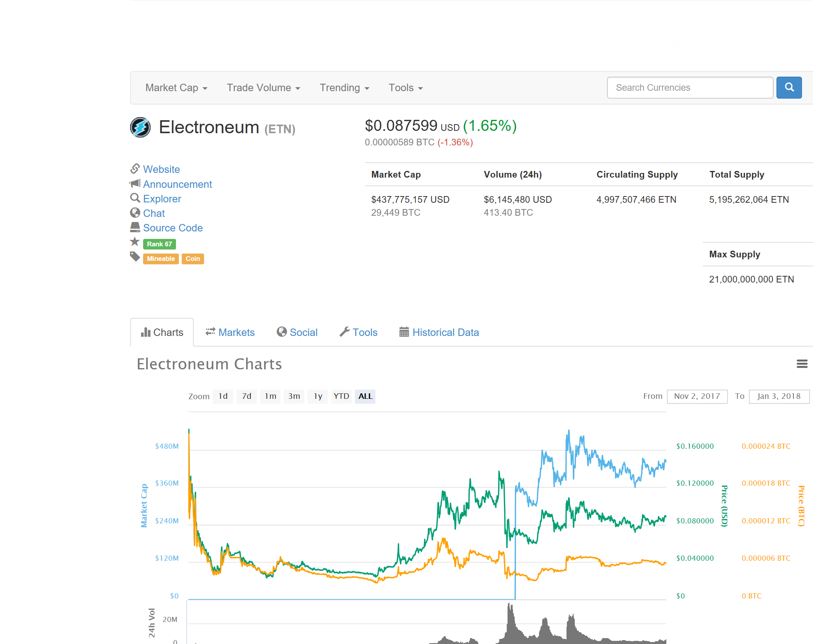This screenshot has height=644, width=813.
Task: Click the megaphone icon beside Announcement
Action: [135, 183]
